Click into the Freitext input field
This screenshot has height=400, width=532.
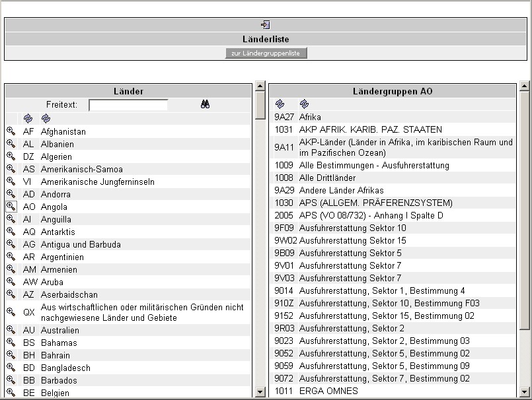tap(128, 105)
